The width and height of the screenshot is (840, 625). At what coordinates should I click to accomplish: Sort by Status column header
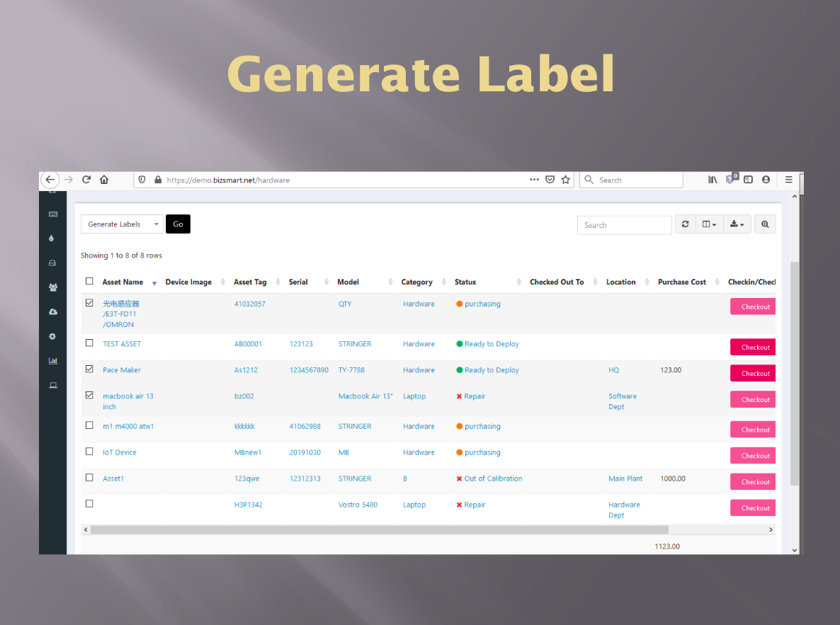465,282
